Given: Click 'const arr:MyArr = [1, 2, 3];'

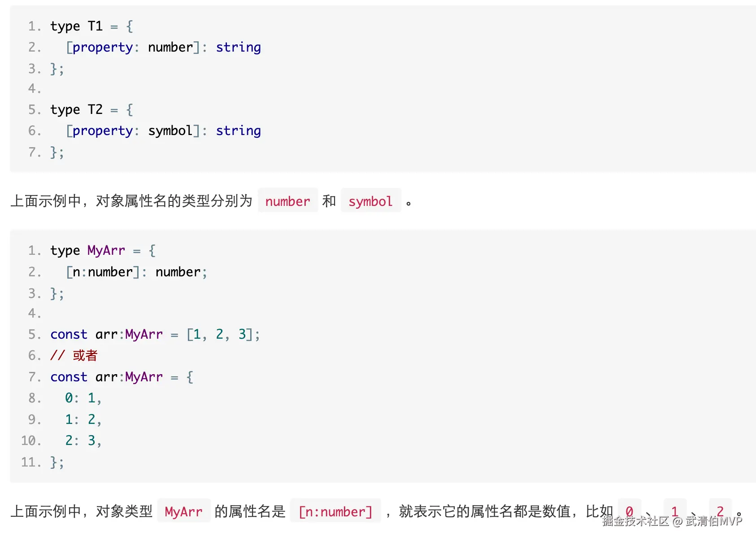Looking at the screenshot, I should click(x=155, y=334).
